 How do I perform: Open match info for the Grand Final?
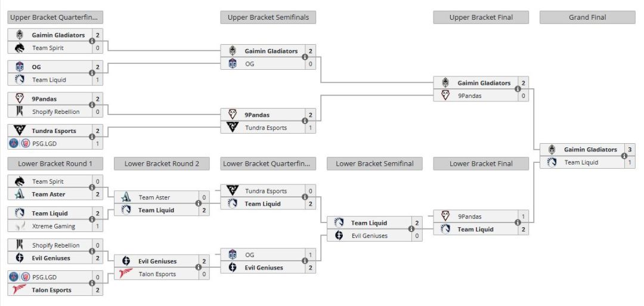pos(624,156)
